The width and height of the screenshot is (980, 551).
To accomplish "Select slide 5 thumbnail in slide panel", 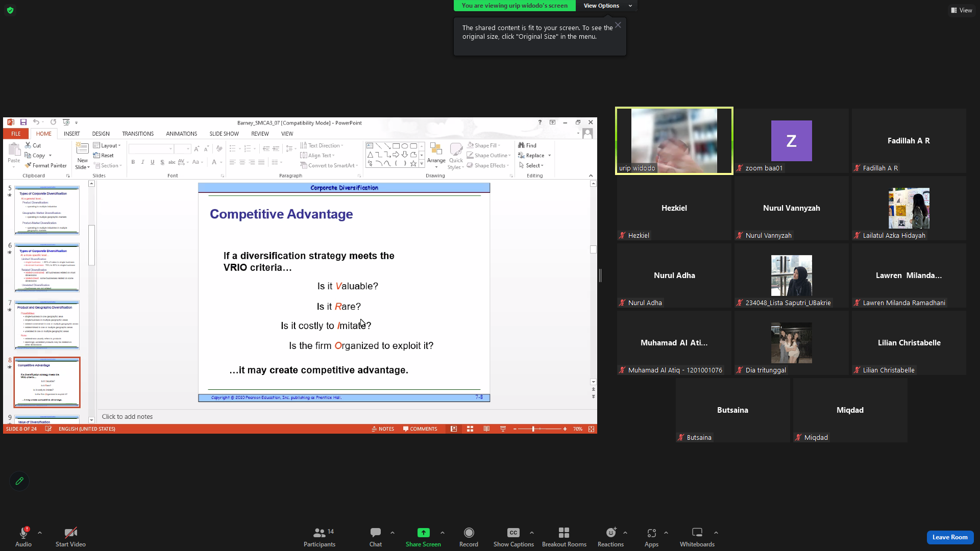I will tap(47, 210).
